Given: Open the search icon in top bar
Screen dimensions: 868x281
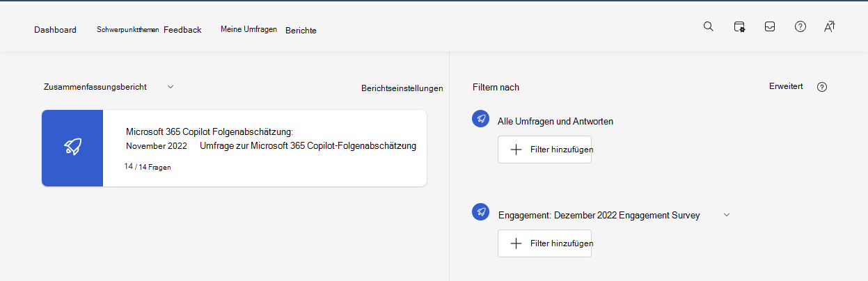Looking at the screenshot, I should [709, 26].
